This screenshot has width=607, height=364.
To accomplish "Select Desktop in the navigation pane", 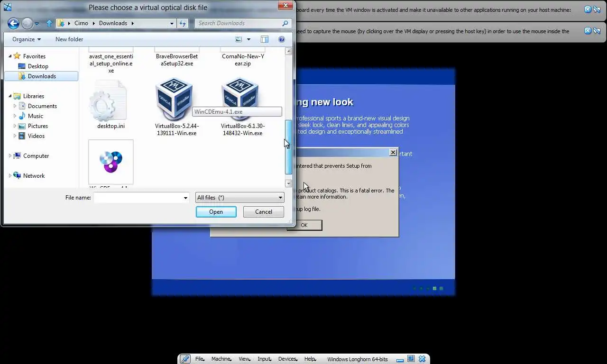I will click(x=38, y=66).
